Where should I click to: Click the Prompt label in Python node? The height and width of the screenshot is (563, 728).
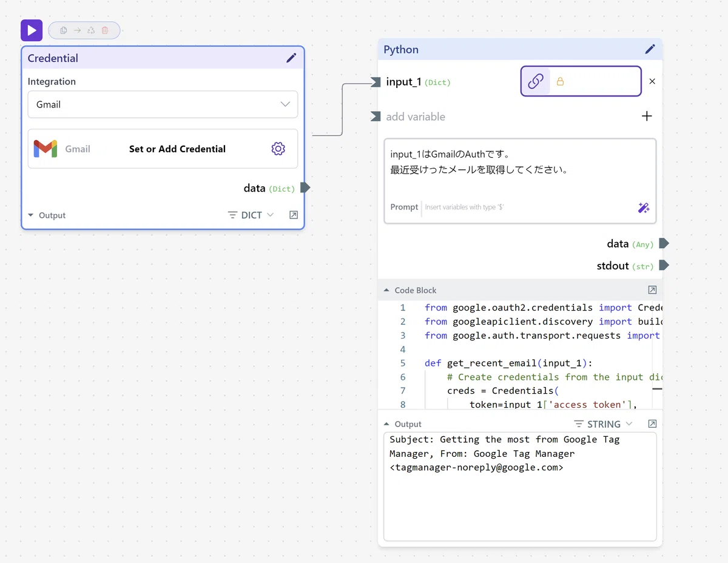(404, 207)
